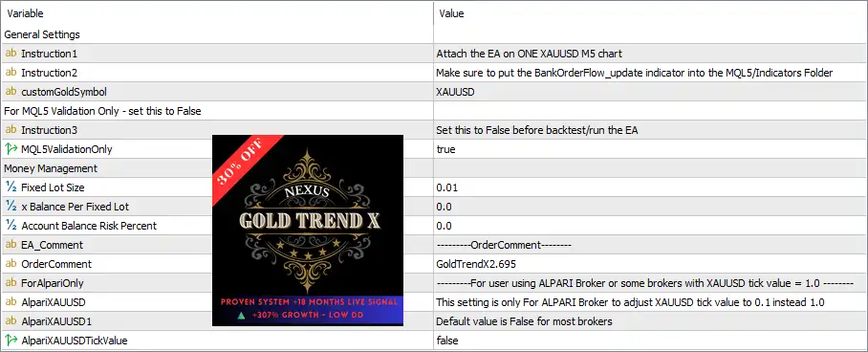Select the customGoldSymbol variable name

pyautogui.click(x=64, y=92)
